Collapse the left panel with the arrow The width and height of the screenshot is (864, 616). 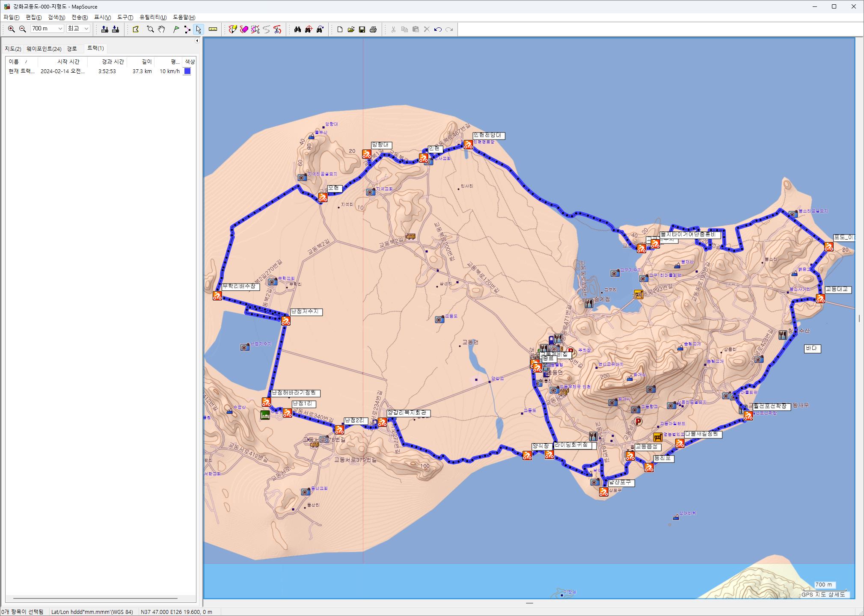(x=197, y=41)
